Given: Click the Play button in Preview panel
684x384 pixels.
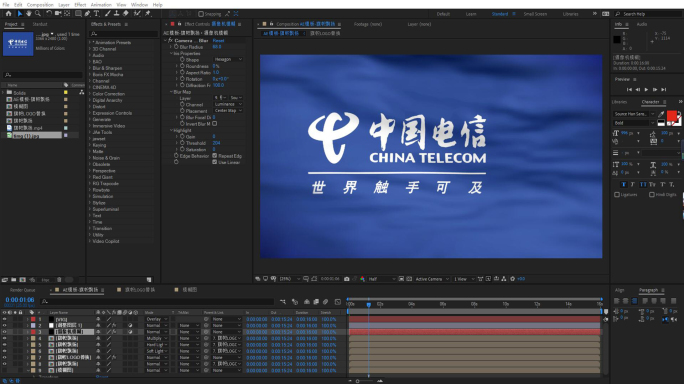Looking at the screenshot, I should click(x=646, y=89).
